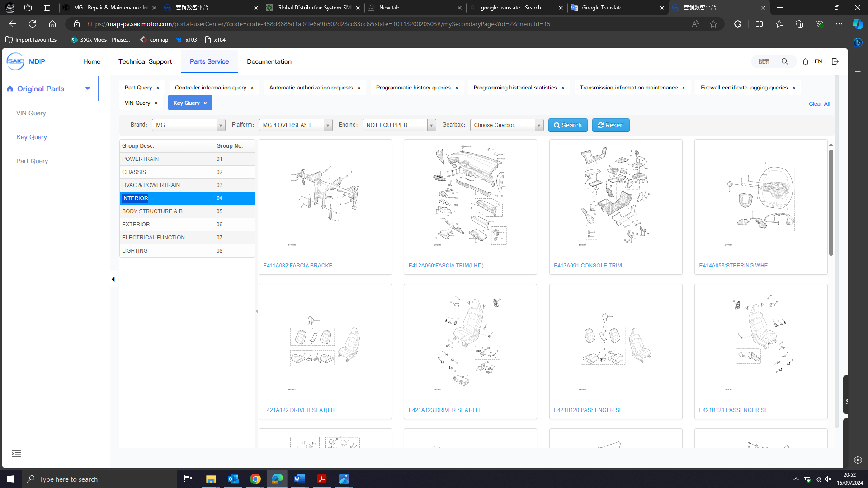The width and height of the screenshot is (868, 488).
Task: Select the BODY STRUCTURE group row
Action: 187,211
